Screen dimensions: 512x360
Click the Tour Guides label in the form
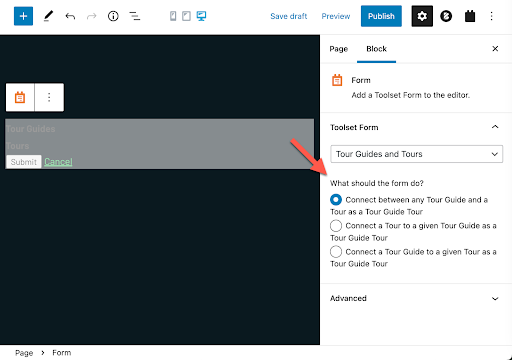click(x=31, y=129)
